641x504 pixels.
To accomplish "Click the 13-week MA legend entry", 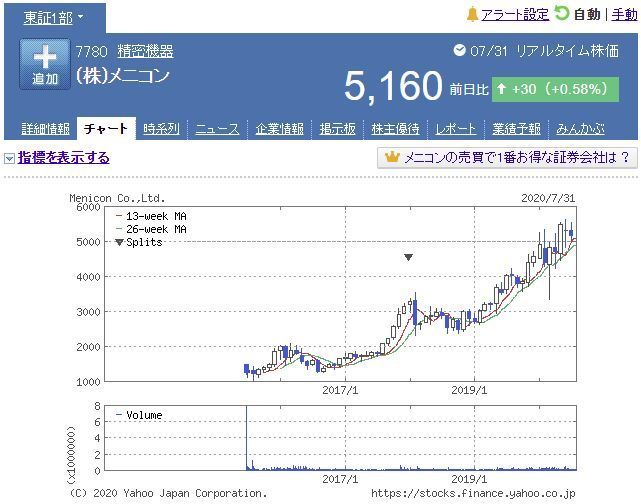I will (152, 216).
